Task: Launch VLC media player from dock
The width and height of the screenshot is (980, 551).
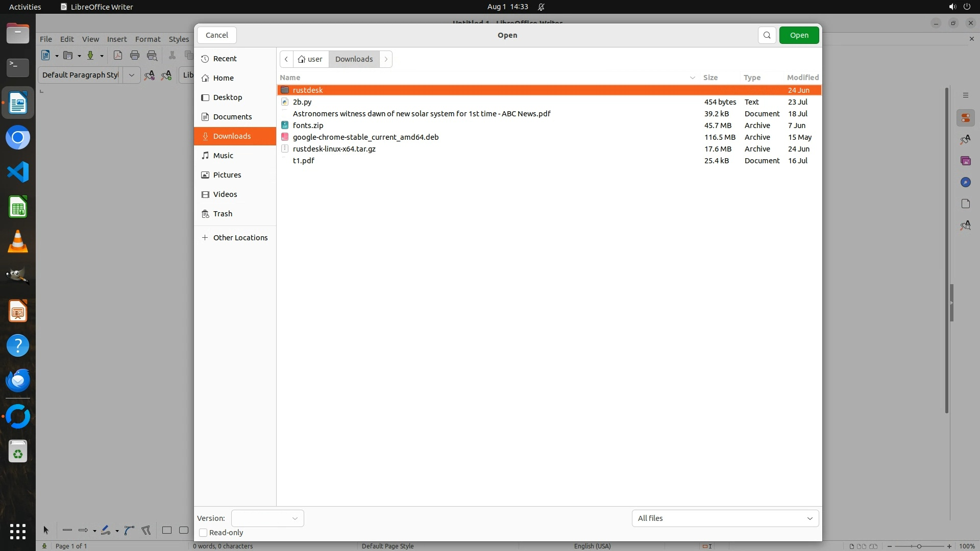Action: pyautogui.click(x=18, y=242)
